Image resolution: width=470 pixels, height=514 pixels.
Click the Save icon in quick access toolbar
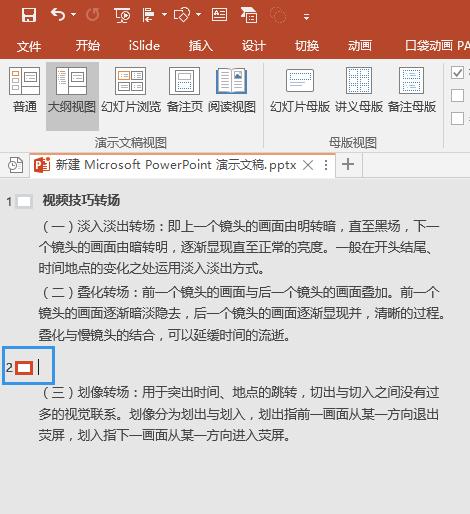29,15
